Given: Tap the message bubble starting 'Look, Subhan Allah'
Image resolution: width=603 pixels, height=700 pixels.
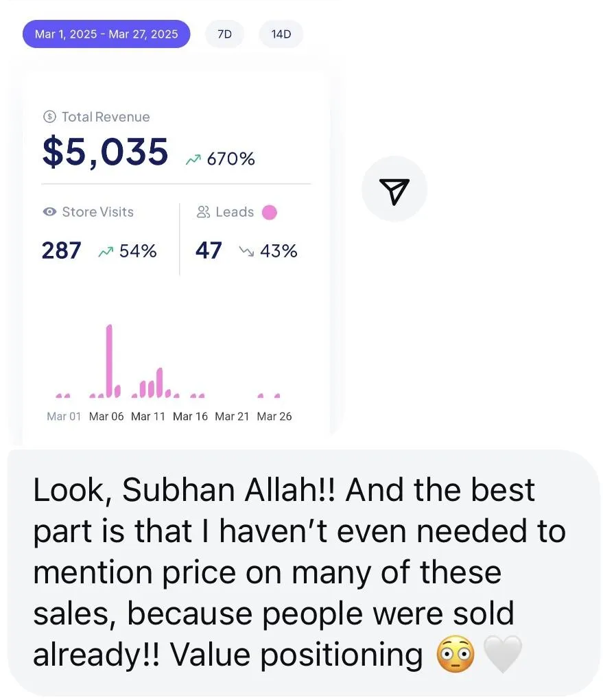Looking at the screenshot, I should pos(304,573).
